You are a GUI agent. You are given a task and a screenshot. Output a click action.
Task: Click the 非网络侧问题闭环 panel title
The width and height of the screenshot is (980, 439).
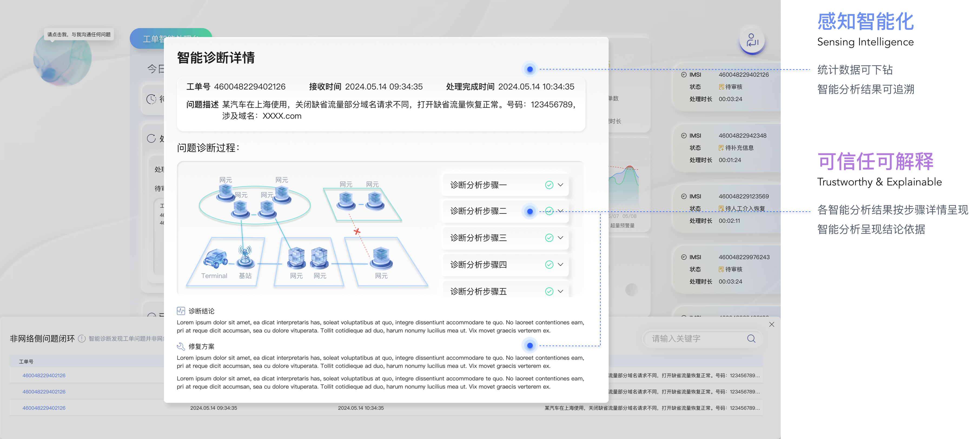pos(42,338)
